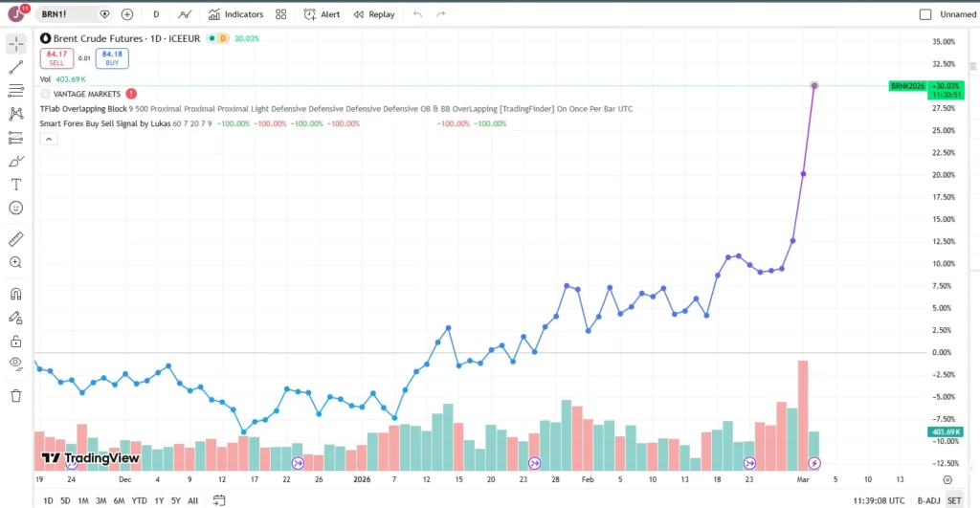The image size is (980, 508).
Task: Redo the last chart action
Action: 440,13
